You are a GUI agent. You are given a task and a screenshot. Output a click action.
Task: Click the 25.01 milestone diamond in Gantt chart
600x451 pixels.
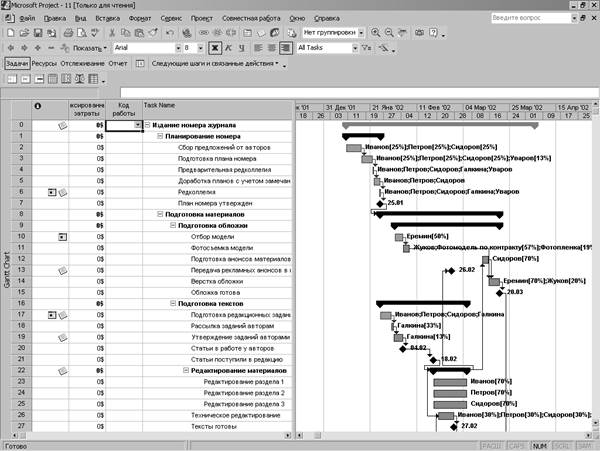coord(380,203)
